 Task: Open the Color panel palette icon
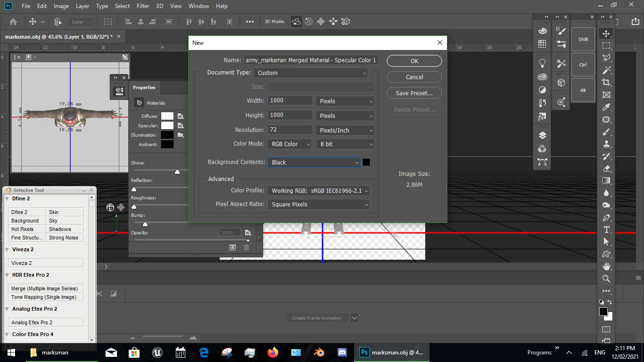[x=542, y=31]
